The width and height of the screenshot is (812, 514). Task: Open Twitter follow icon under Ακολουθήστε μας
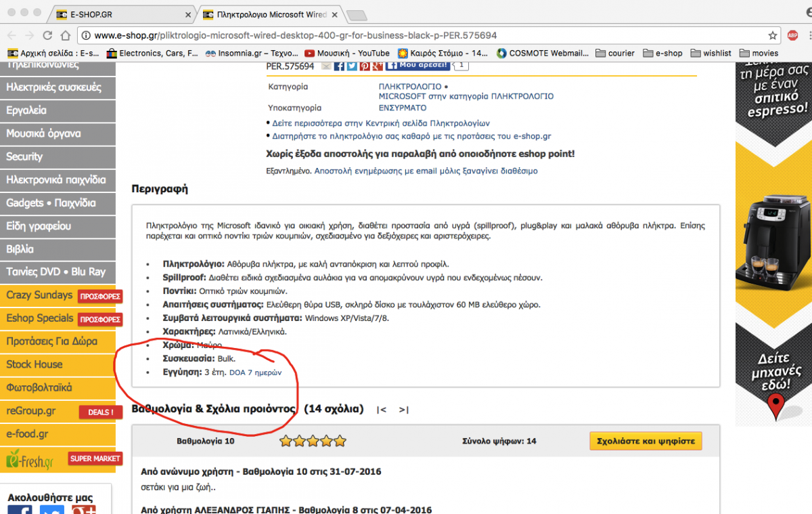pyautogui.click(x=51, y=509)
